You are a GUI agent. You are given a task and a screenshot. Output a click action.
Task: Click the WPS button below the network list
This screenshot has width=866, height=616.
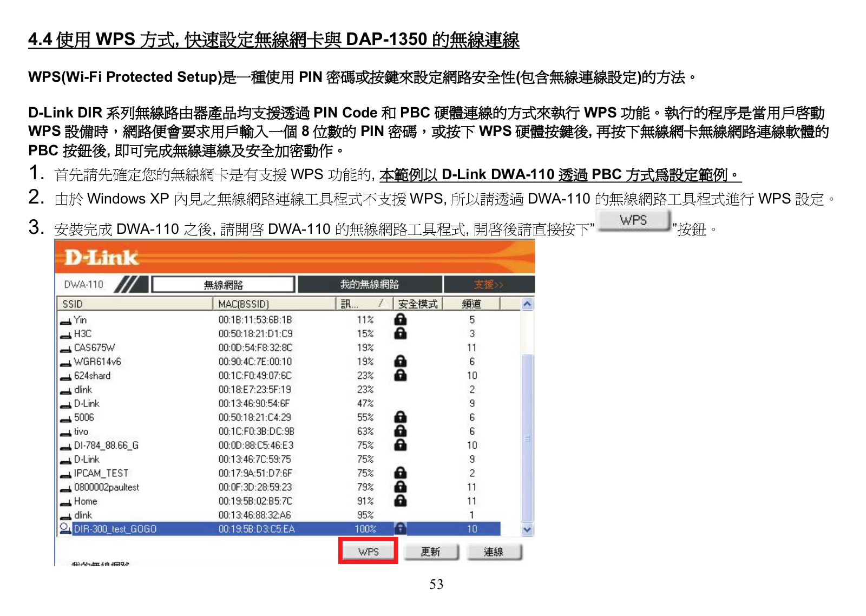pyautogui.click(x=368, y=551)
